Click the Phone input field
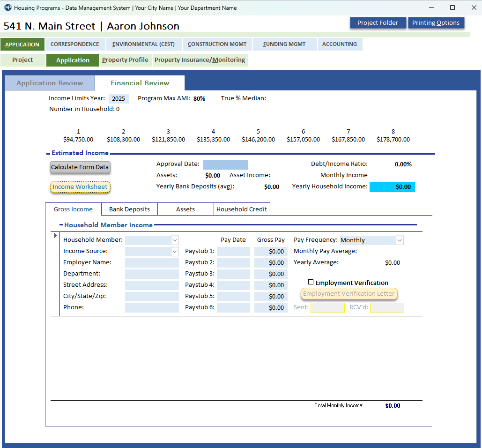Image resolution: width=482 pixels, height=448 pixels. pyautogui.click(x=152, y=307)
